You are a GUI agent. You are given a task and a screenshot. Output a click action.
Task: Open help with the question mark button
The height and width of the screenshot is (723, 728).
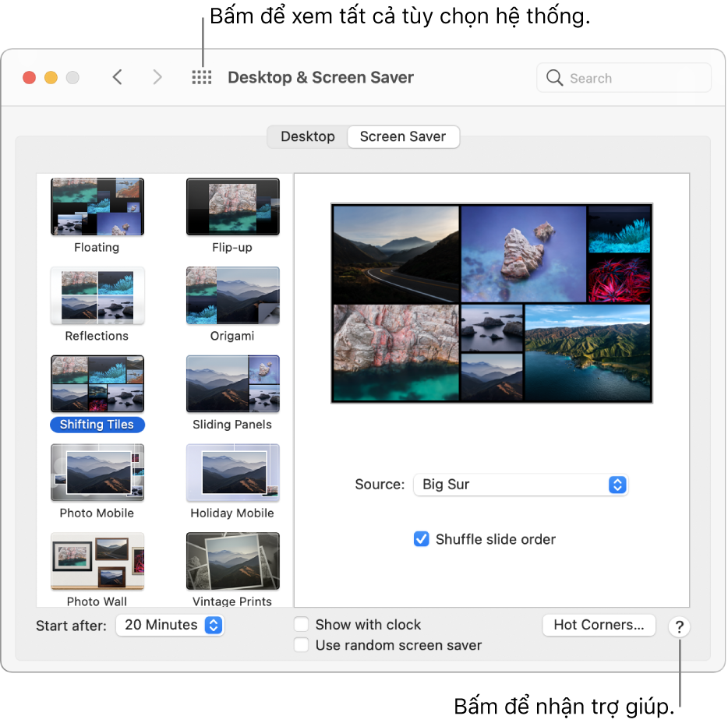point(679,627)
